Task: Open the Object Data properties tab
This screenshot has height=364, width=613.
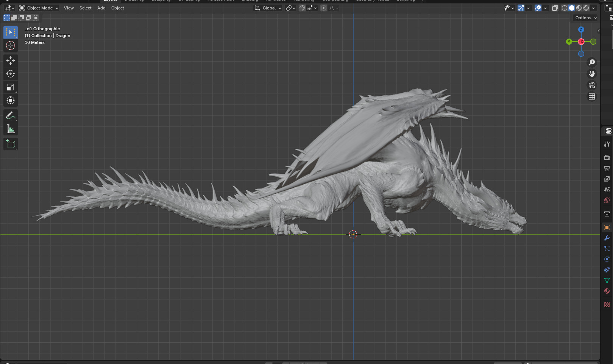Action: pos(607,280)
